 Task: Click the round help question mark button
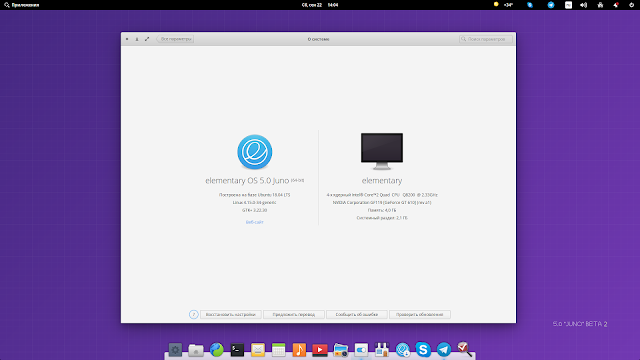click(193, 314)
